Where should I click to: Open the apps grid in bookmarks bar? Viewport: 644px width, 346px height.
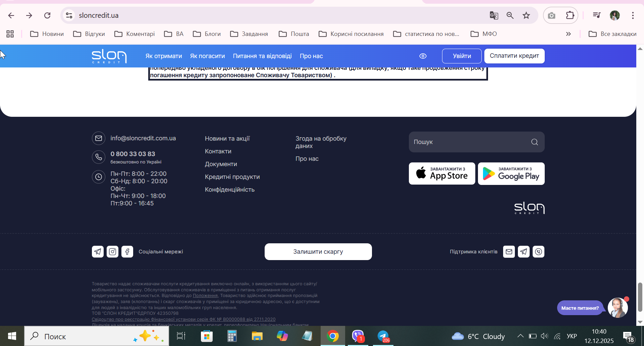10,34
